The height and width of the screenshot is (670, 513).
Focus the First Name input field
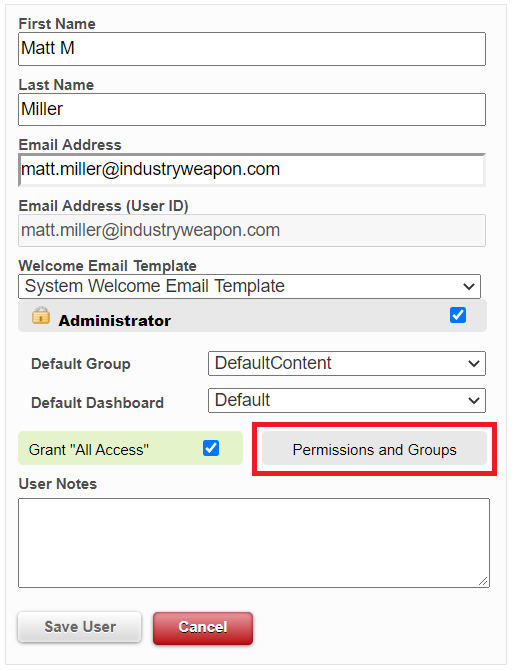pyautogui.click(x=252, y=49)
